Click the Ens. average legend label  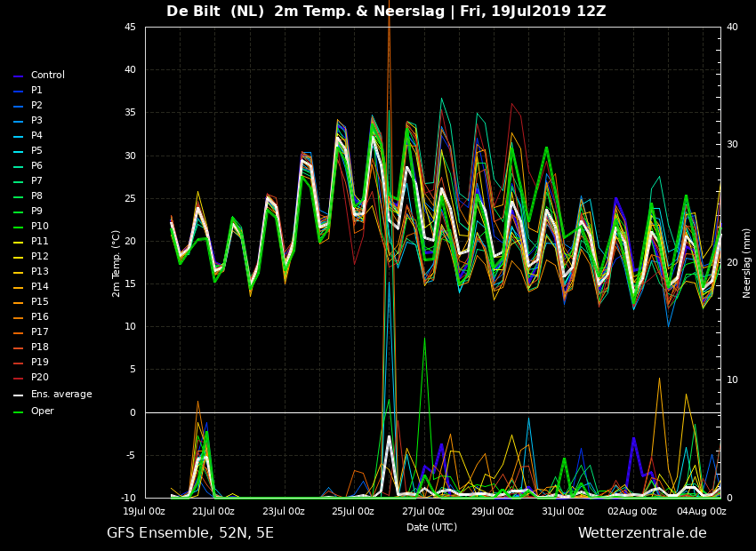pyautogui.click(x=61, y=394)
